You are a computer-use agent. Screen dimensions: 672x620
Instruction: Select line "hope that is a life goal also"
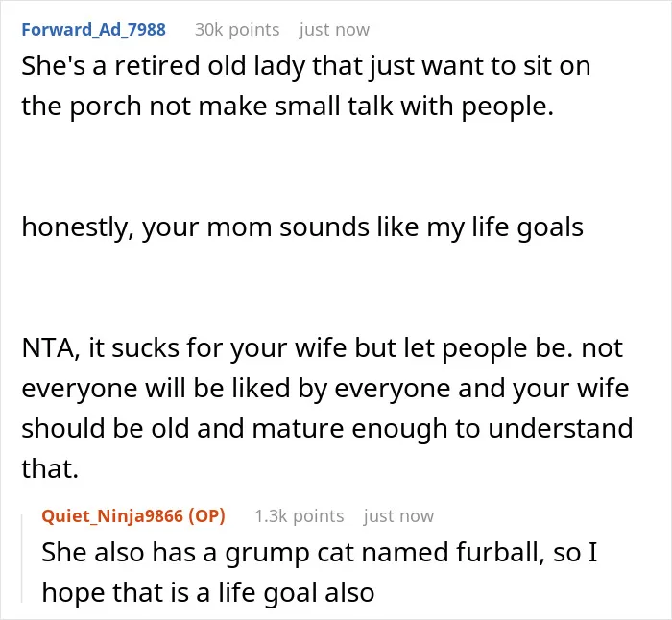click(208, 592)
